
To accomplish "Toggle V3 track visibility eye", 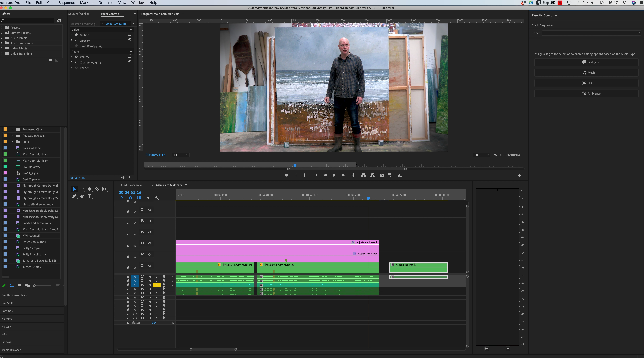I will pyautogui.click(x=150, y=243).
